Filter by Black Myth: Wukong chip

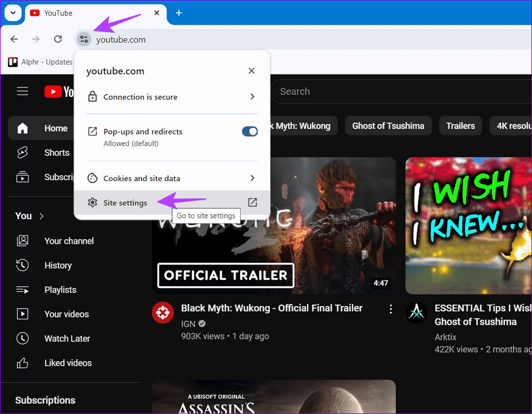tap(304, 126)
